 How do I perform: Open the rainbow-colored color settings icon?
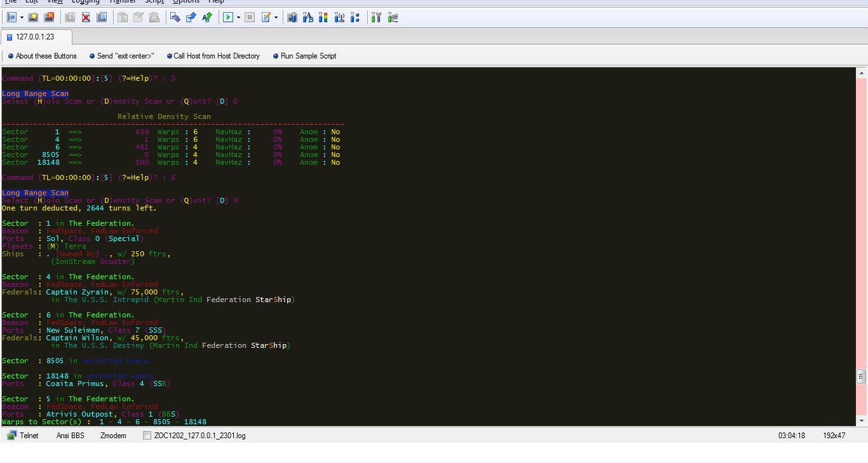pyautogui.click(x=323, y=17)
